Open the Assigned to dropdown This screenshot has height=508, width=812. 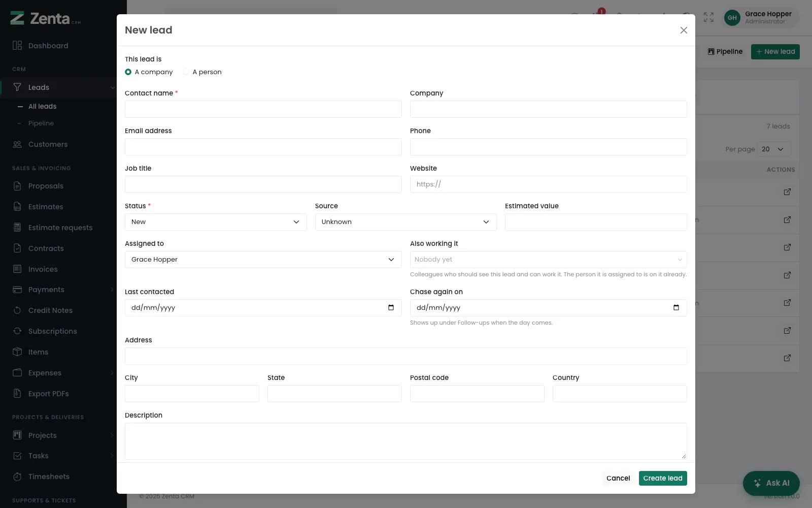coord(263,260)
